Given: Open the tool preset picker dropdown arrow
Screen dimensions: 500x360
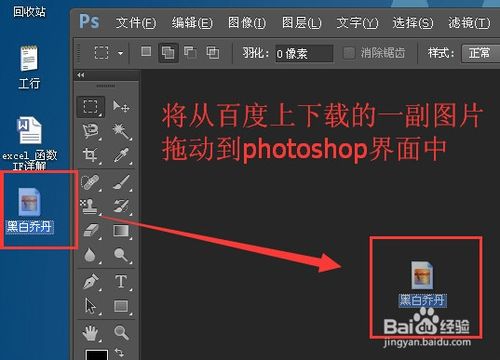Looking at the screenshot, I should [x=120, y=53].
